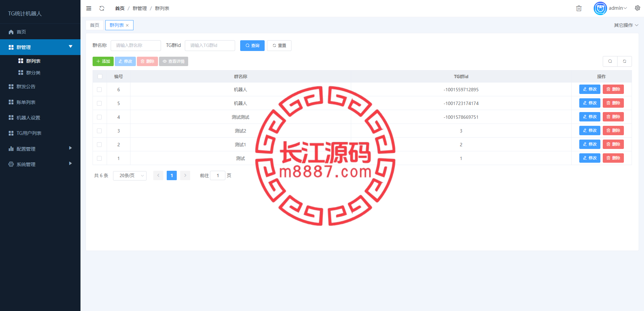Click 群管理 in the breadcrumb
Viewport: 644px width, 311px height.
pos(140,8)
